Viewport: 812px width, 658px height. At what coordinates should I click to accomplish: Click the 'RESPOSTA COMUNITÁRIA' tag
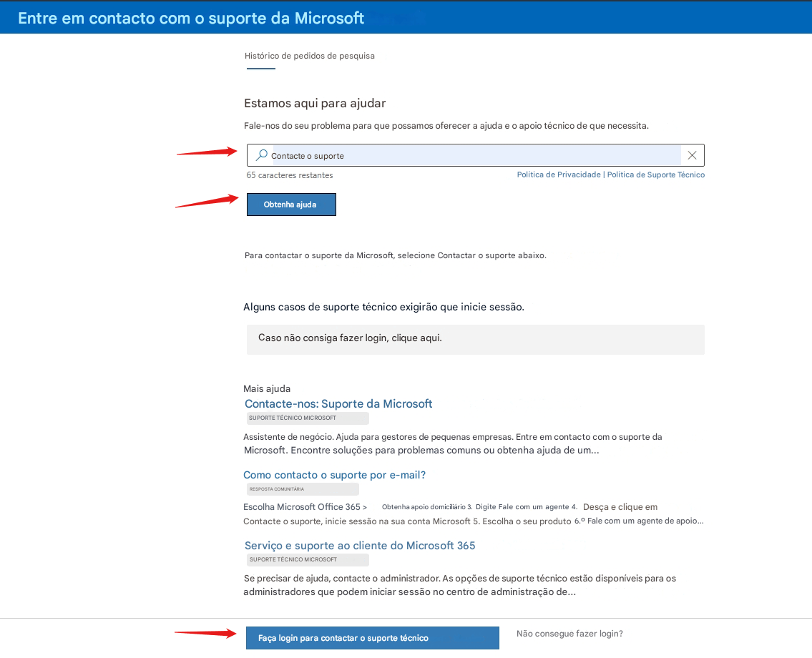click(x=303, y=488)
